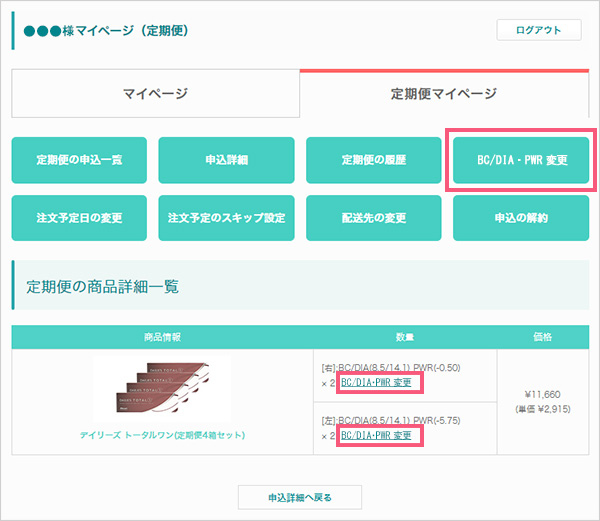The image size is (600, 521).
Task: Select the unit price (単価 ¥2,915)
Action: pos(543,409)
